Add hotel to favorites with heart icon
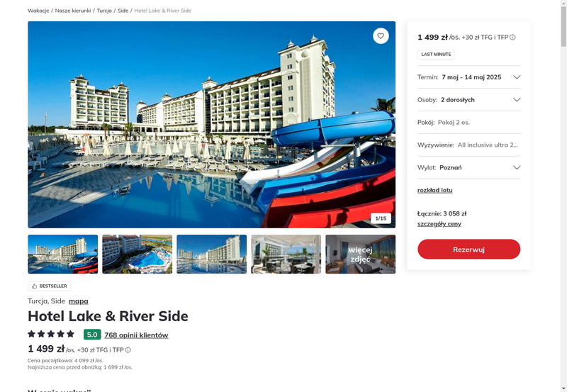The width and height of the screenshot is (567, 392). click(x=381, y=36)
